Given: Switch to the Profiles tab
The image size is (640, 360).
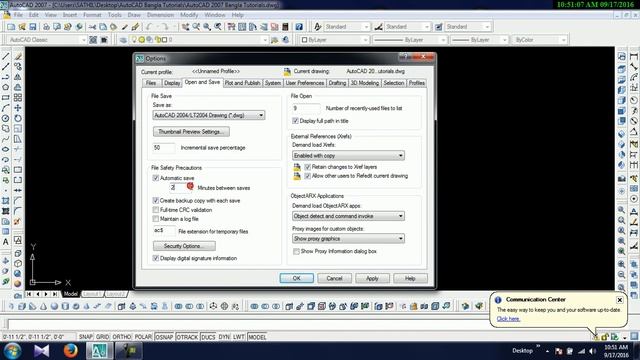Looking at the screenshot, I should [x=417, y=83].
